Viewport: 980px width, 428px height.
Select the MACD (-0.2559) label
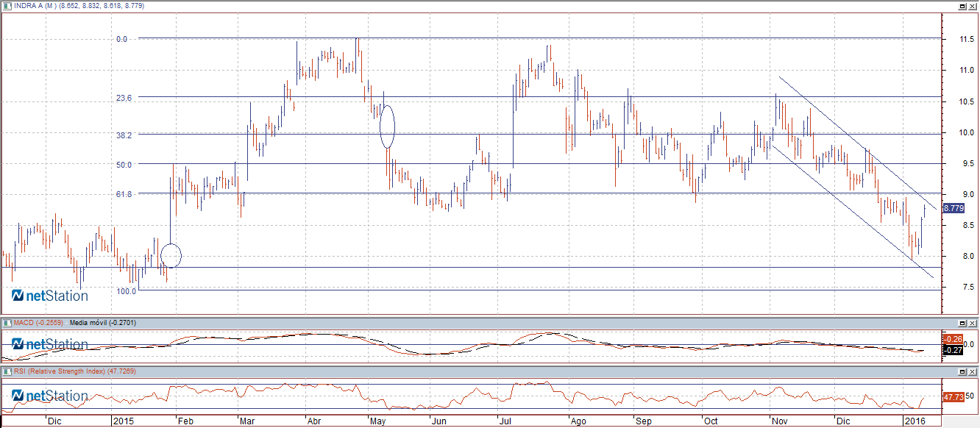pyautogui.click(x=39, y=323)
